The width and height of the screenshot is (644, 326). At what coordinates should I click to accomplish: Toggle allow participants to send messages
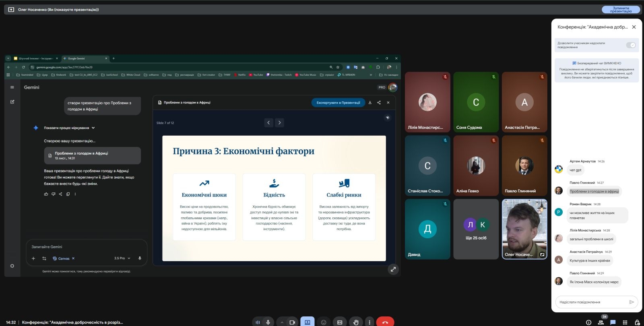pyautogui.click(x=631, y=45)
